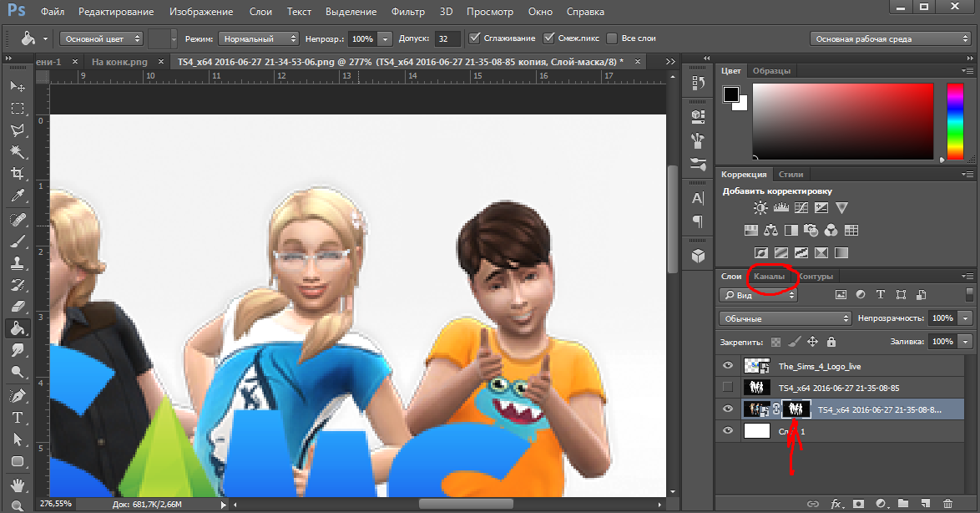Select the Crop tool
This screenshot has height=513, width=980.
[x=18, y=173]
